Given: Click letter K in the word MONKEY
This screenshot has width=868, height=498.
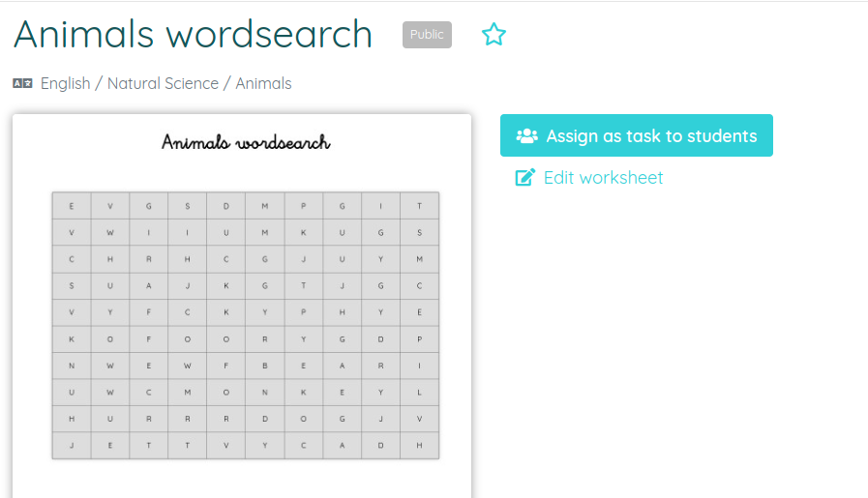Looking at the screenshot, I should (x=303, y=394).
